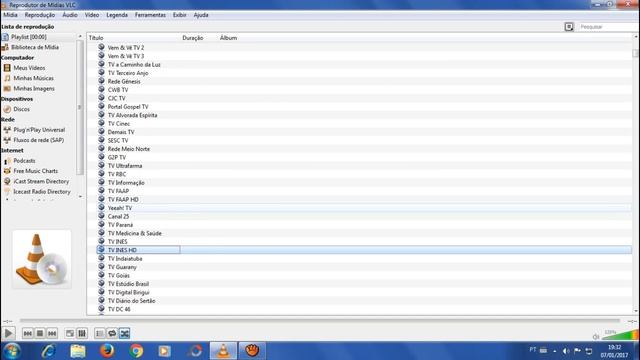Show hidden system tray icons
This screenshot has width=640, height=360.
click(x=554, y=351)
